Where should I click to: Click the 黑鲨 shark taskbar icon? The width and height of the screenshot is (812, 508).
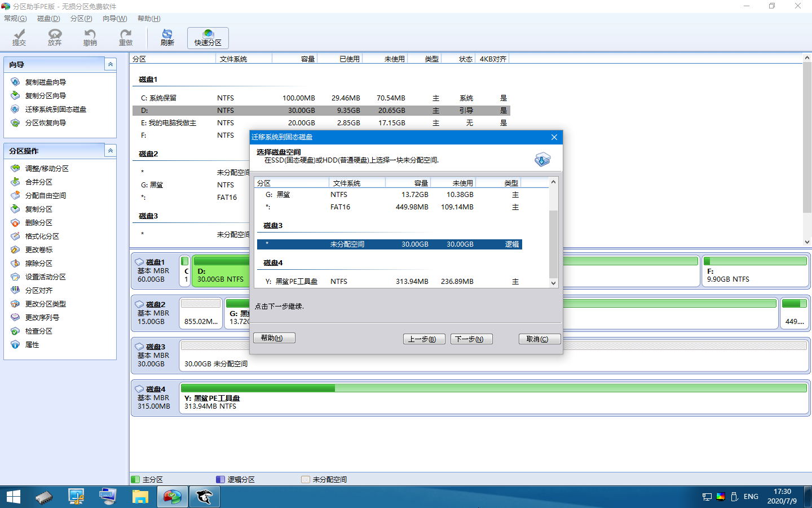click(204, 497)
